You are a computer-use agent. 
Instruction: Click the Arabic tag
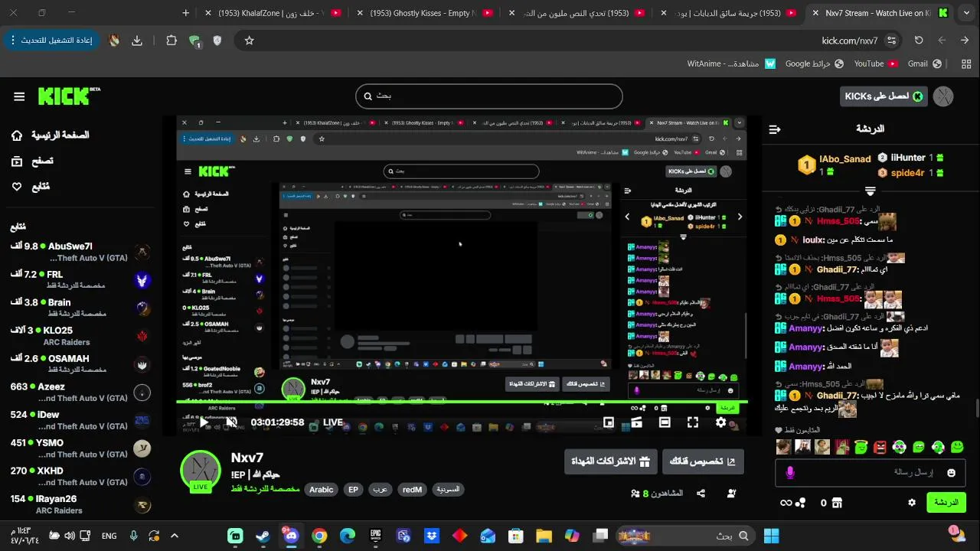[x=321, y=490]
